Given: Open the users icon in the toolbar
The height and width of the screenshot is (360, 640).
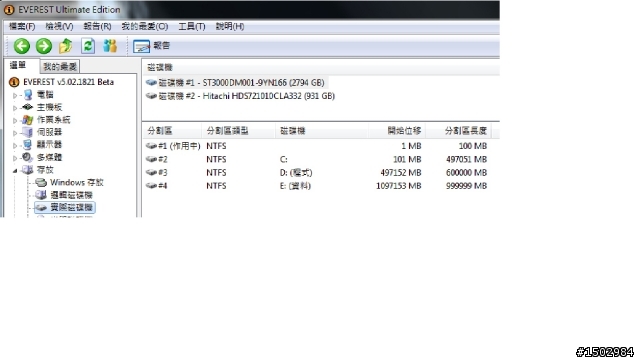Looking at the screenshot, I should pyautogui.click(x=110, y=46).
